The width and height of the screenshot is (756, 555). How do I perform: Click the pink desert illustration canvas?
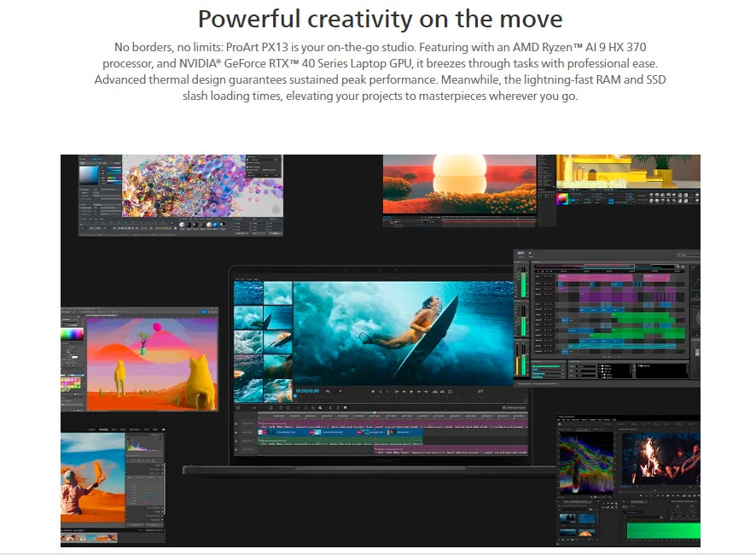coord(153,364)
